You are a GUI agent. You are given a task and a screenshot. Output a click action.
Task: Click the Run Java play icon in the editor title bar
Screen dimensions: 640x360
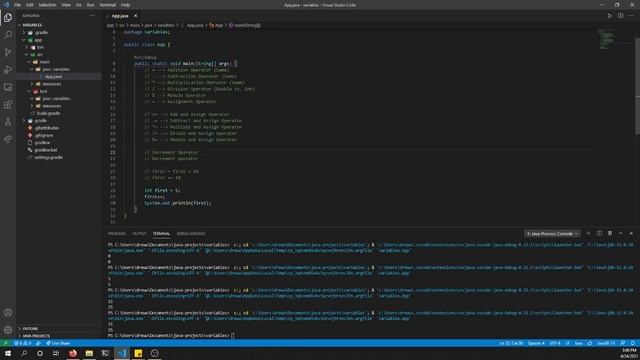tap(610, 16)
